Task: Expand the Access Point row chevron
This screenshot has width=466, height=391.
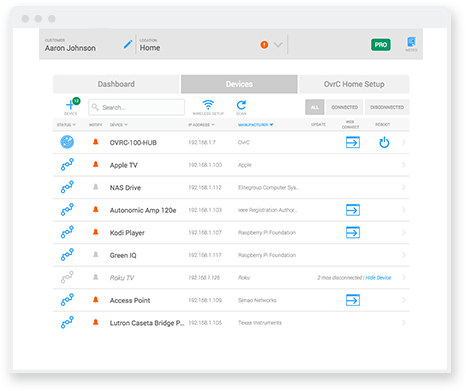Action: coord(404,300)
